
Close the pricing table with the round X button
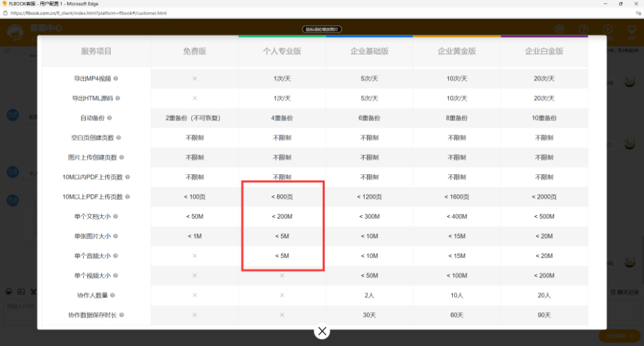coord(322,331)
